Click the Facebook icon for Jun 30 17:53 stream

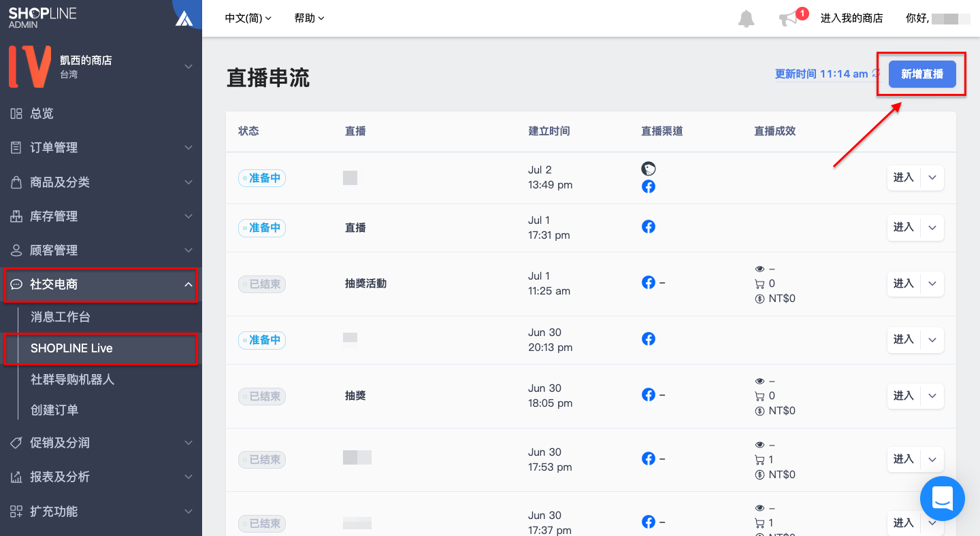[x=649, y=458]
